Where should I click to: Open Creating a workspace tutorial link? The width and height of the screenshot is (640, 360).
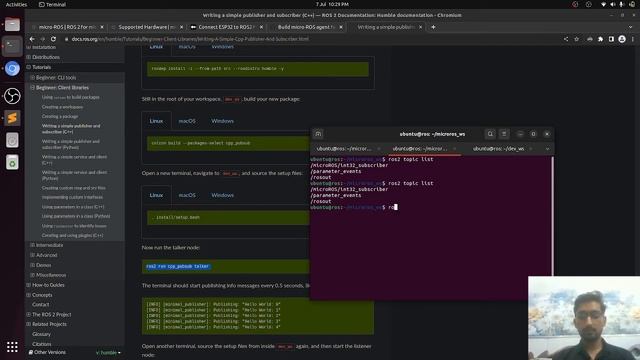(62, 107)
